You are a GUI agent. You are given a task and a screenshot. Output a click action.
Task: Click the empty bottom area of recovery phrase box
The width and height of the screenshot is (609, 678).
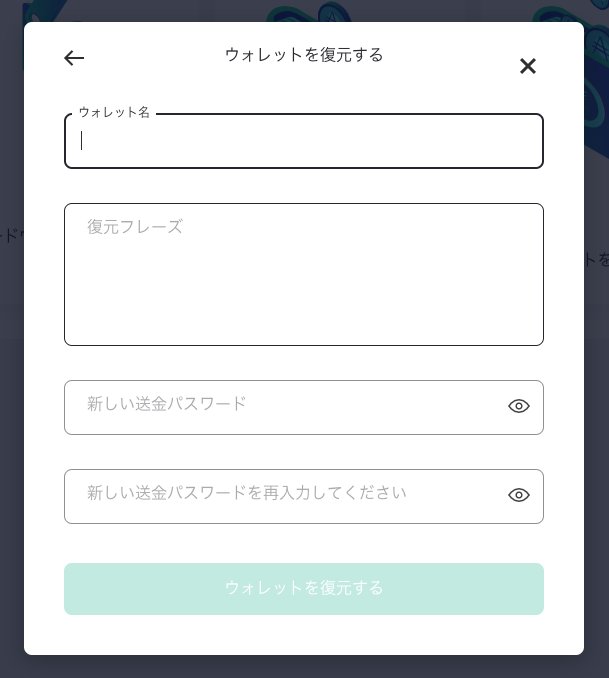[x=304, y=320]
